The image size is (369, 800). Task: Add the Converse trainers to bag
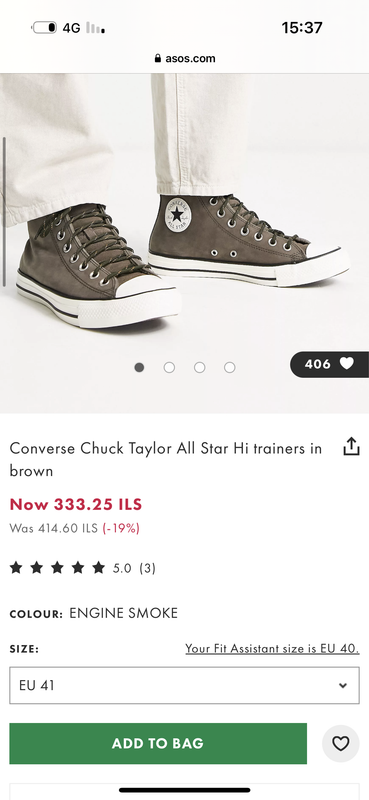click(158, 743)
